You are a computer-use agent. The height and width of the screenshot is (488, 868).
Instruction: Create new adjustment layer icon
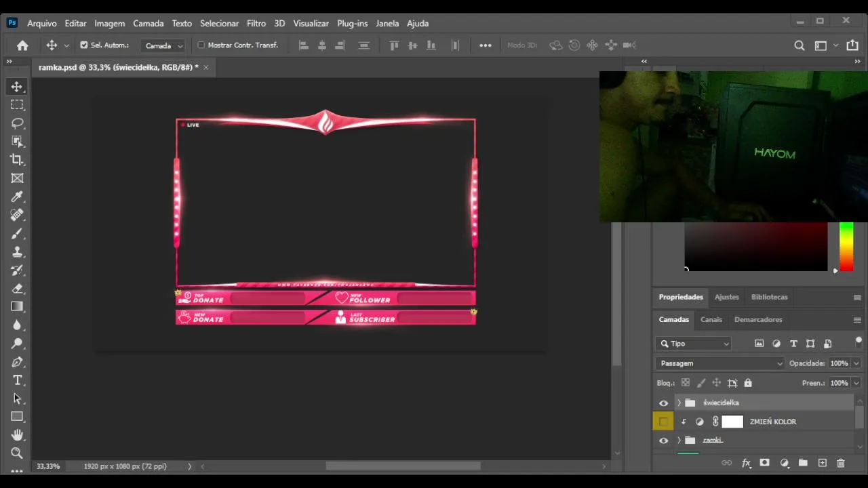pyautogui.click(x=784, y=463)
